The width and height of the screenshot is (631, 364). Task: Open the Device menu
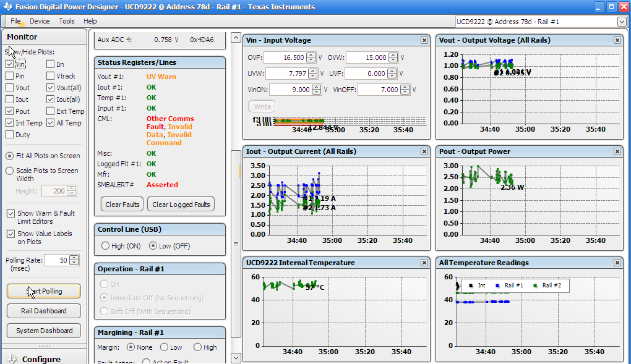coord(40,21)
